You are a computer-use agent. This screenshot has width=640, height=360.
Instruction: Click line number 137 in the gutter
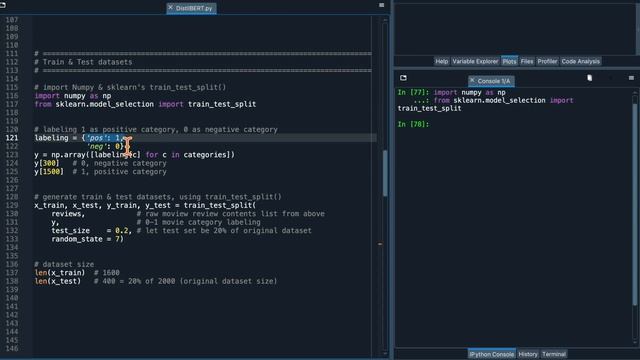[x=12, y=273]
